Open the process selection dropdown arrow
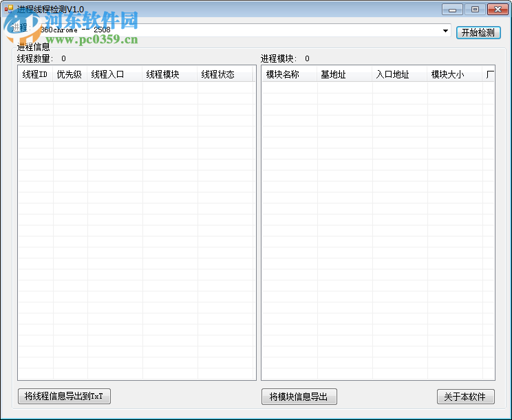Image resolution: width=512 pixels, height=420 pixels. coord(445,31)
